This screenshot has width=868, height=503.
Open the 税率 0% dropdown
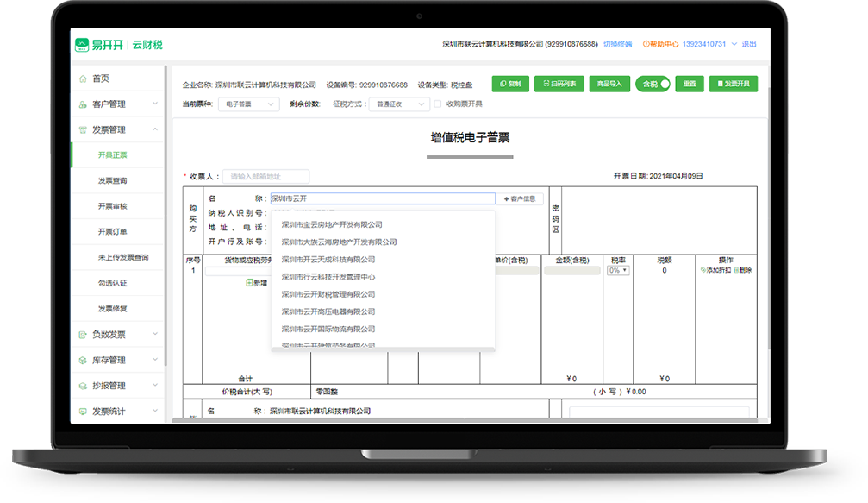pos(618,270)
